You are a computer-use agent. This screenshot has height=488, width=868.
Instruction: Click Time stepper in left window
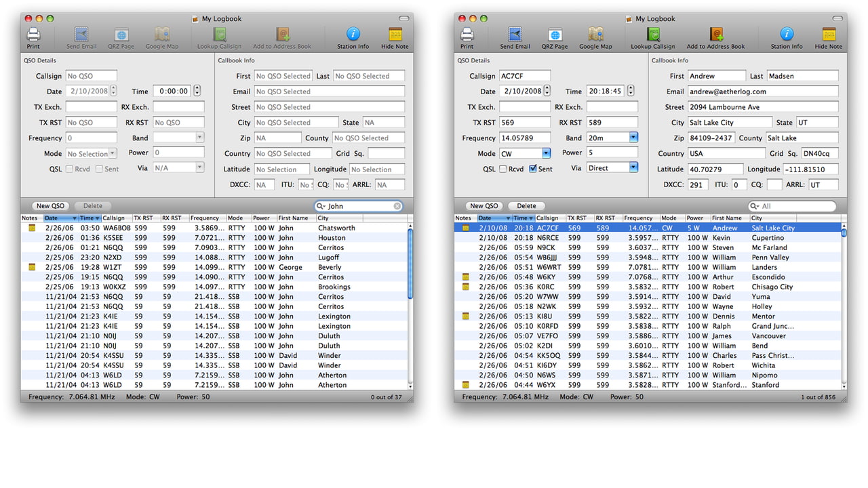pyautogui.click(x=197, y=91)
